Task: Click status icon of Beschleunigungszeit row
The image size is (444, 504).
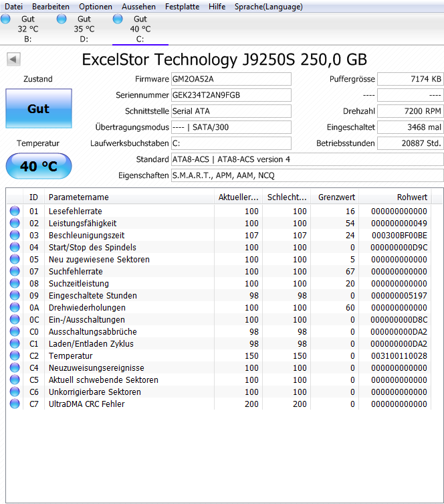Action: [15, 235]
